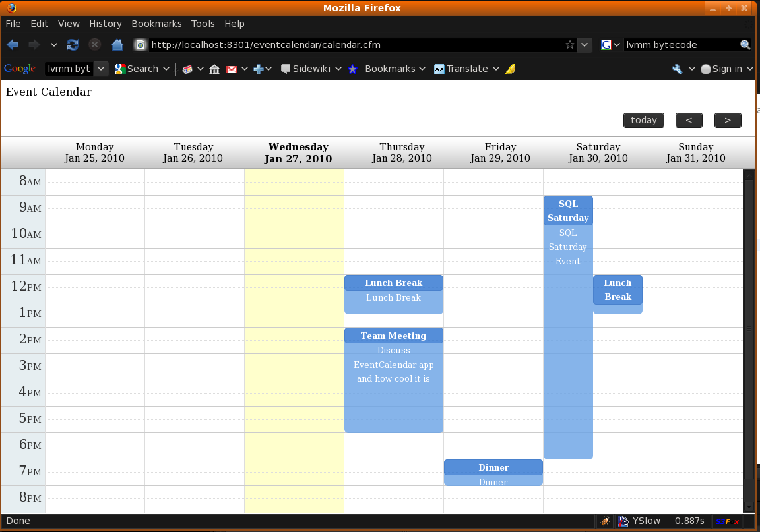Open the History menu
This screenshot has width=760, height=532.
(x=106, y=24)
